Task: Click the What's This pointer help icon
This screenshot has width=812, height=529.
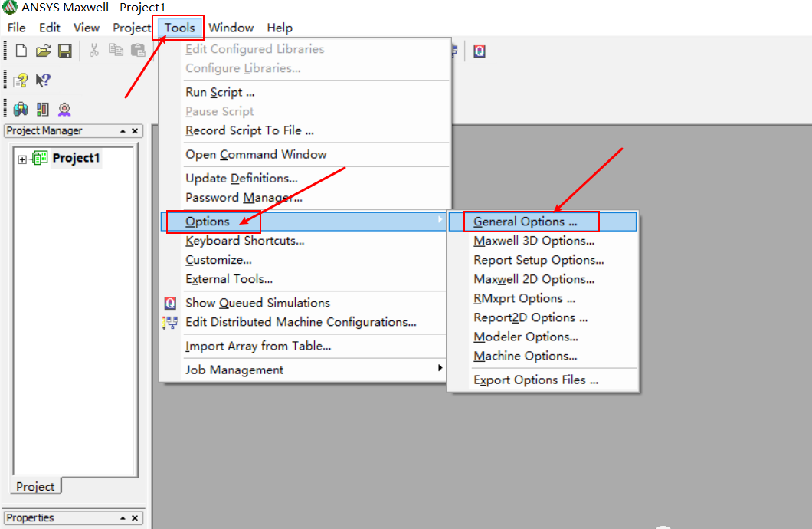Action: tap(43, 80)
